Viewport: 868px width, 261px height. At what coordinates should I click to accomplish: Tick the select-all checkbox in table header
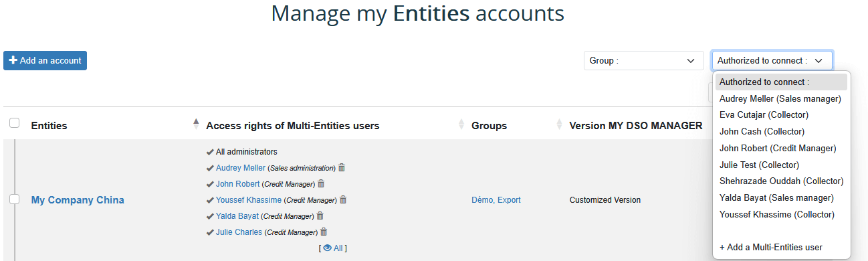pos(14,122)
